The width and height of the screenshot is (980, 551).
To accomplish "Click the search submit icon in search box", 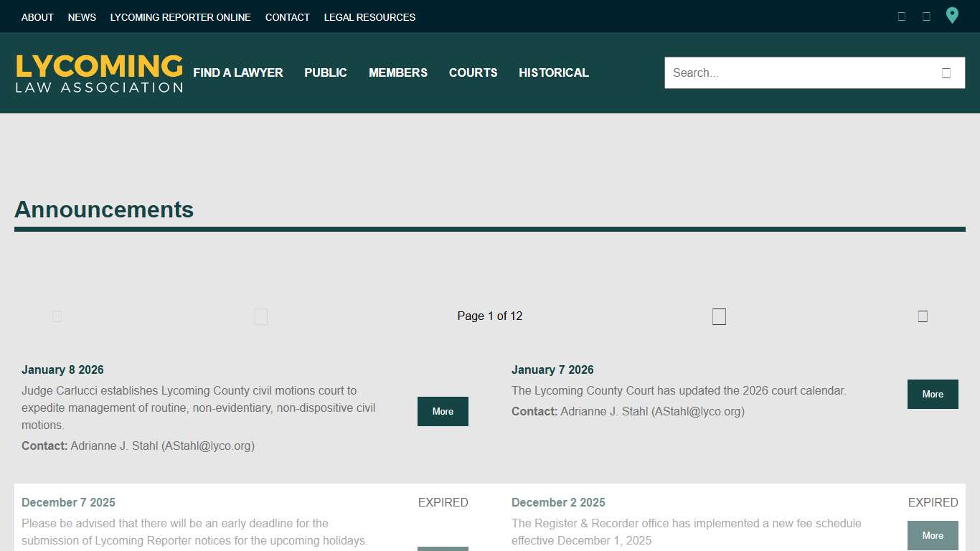I will point(946,73).
